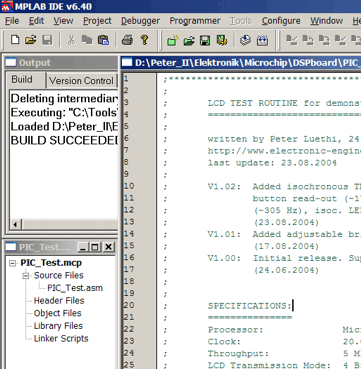Click line number 20 in editor gutter
361x369 pixels.
pyautogui.click(x=129, y=305)
